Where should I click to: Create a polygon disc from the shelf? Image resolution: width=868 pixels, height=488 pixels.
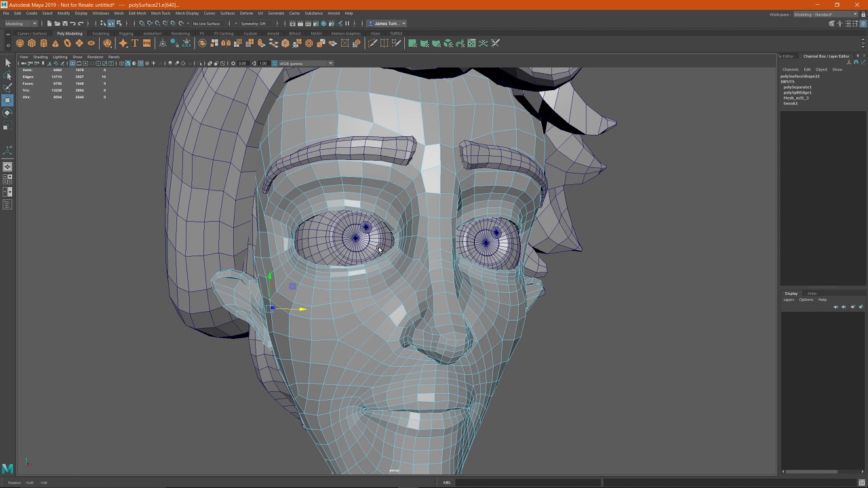click(x=92, y=43)
